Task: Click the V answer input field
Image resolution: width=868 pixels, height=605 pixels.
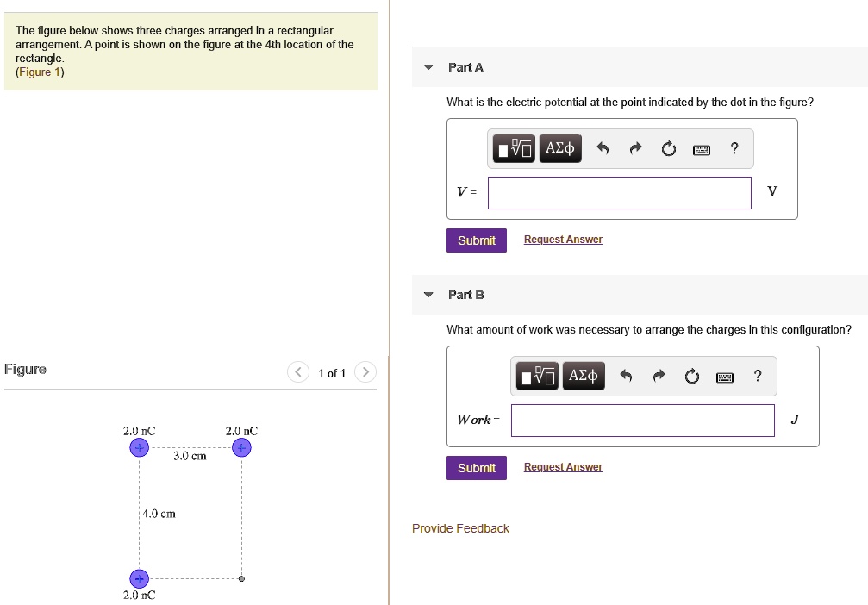Action: tap(619, 193)
